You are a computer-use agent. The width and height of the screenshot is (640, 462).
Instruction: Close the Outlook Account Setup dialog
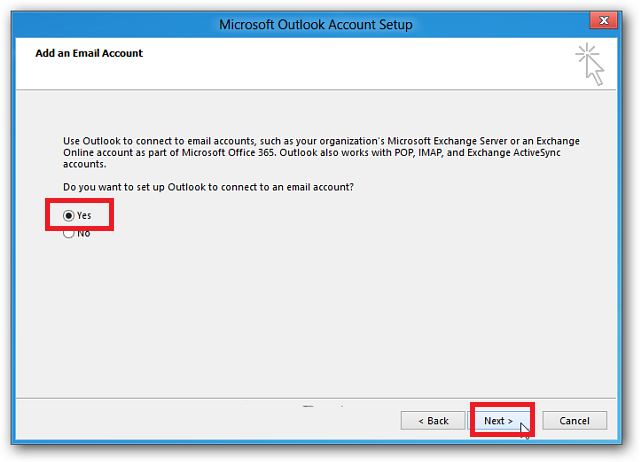click(604, 20)
